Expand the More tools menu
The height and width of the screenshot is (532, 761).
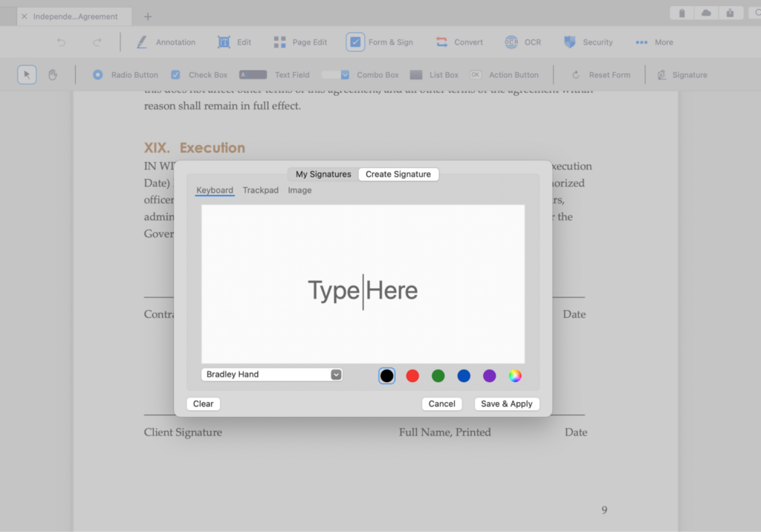coord(642,42)
